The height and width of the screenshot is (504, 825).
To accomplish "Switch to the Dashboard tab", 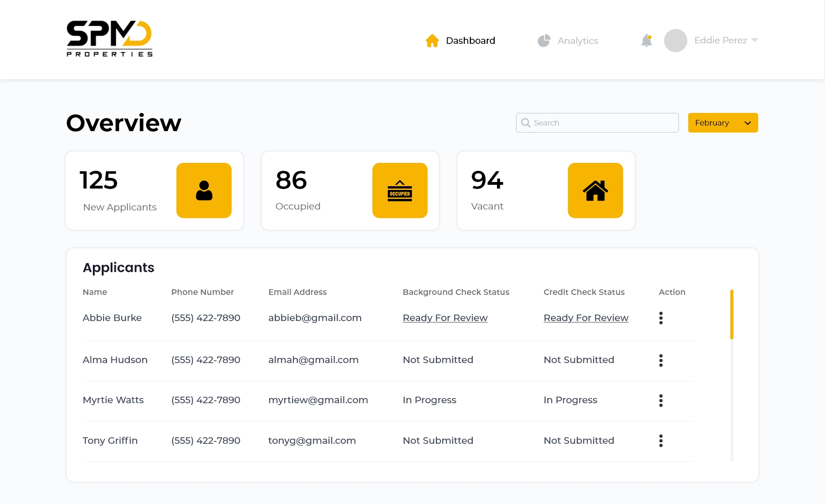I will 470,40.
